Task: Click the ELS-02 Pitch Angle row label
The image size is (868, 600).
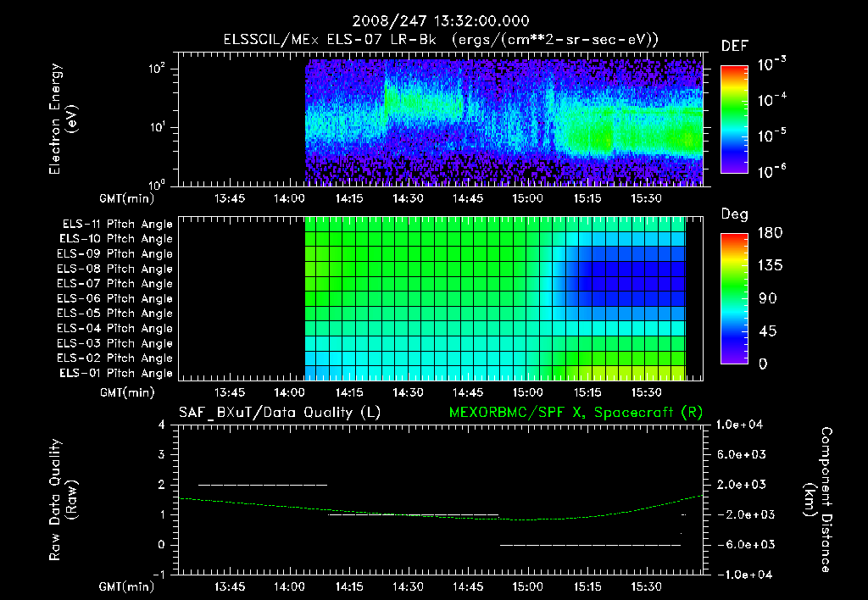Action: [114, 358]
